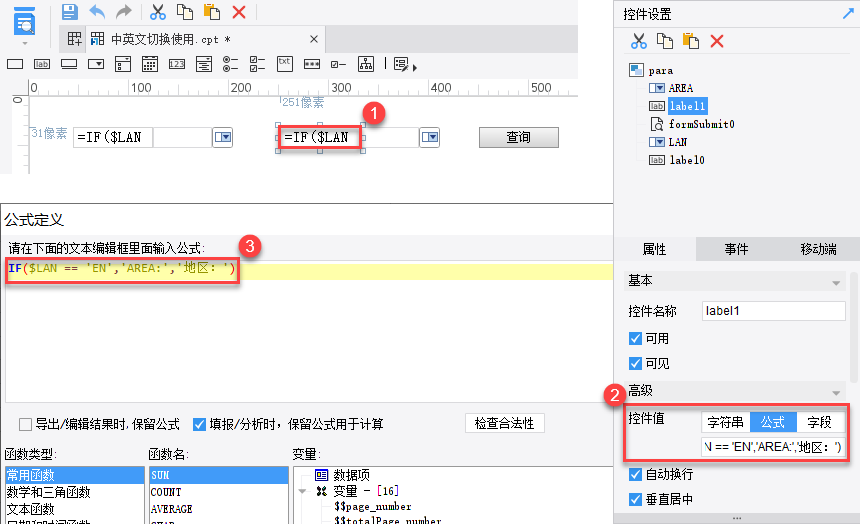Select the single checkbox widget tool

[x=338, y=64]
